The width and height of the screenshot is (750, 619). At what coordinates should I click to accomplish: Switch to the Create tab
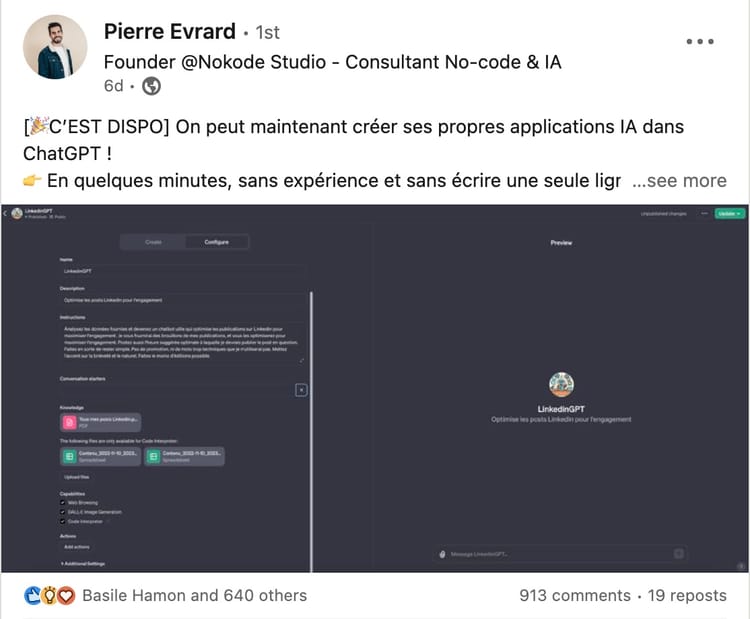[153, 242]
